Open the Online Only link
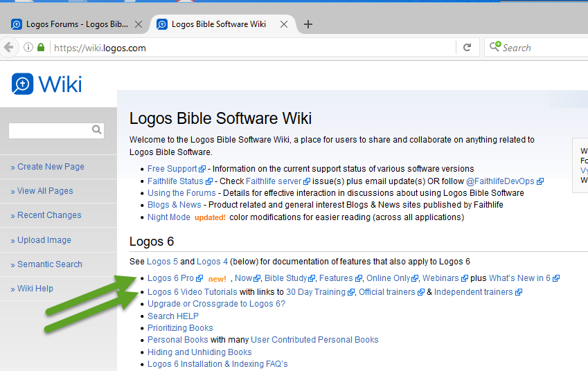 (x=389, y=278)
